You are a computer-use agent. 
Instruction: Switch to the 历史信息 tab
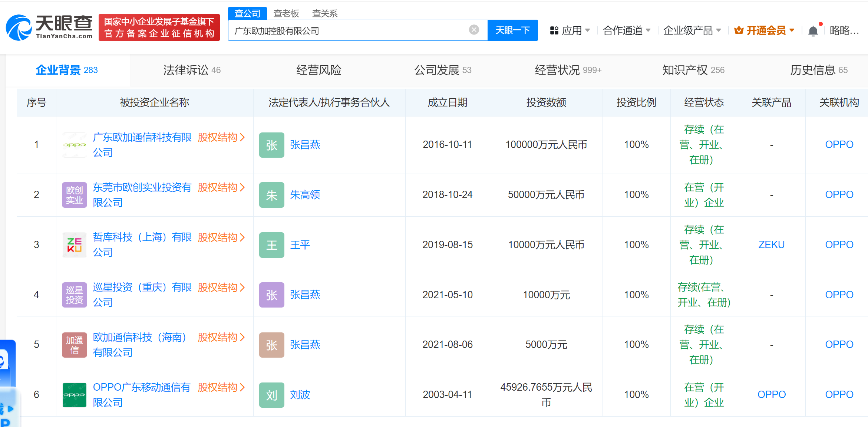(819, 70)
